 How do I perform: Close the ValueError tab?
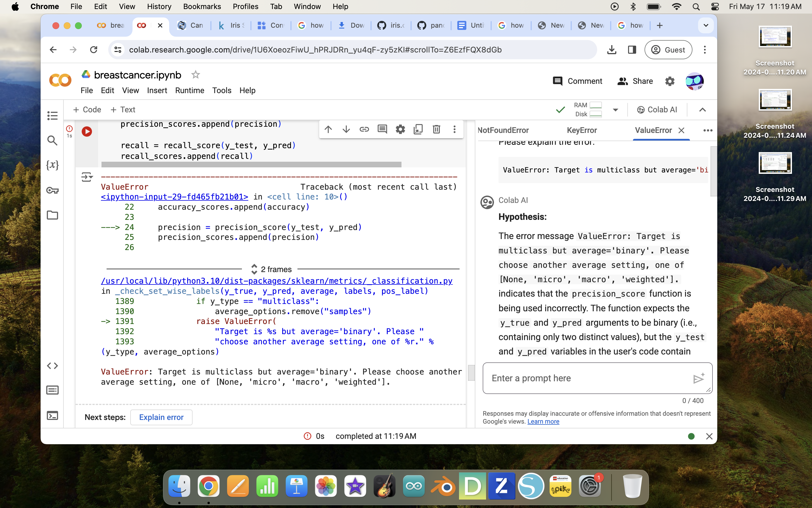pyautogui.click(x=681, y=130)
